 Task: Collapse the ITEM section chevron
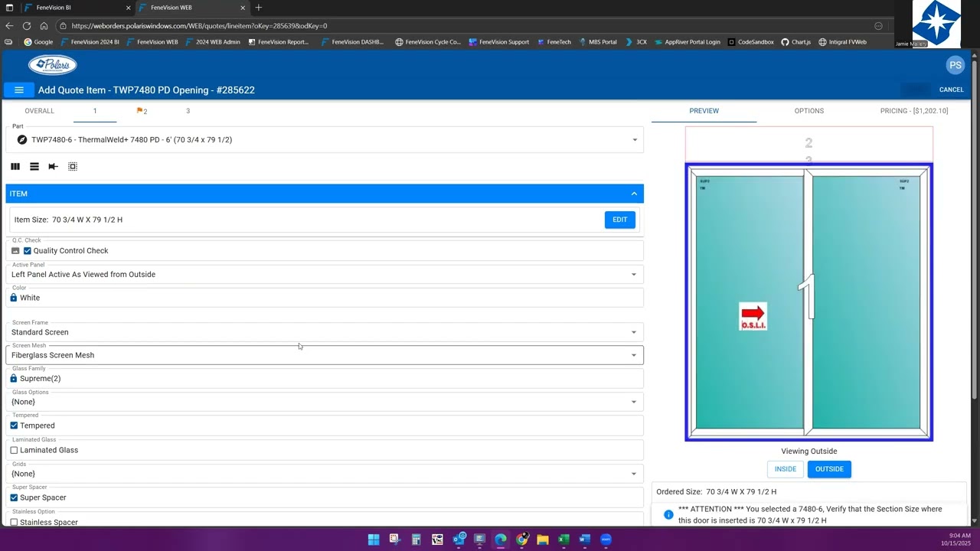634,194
